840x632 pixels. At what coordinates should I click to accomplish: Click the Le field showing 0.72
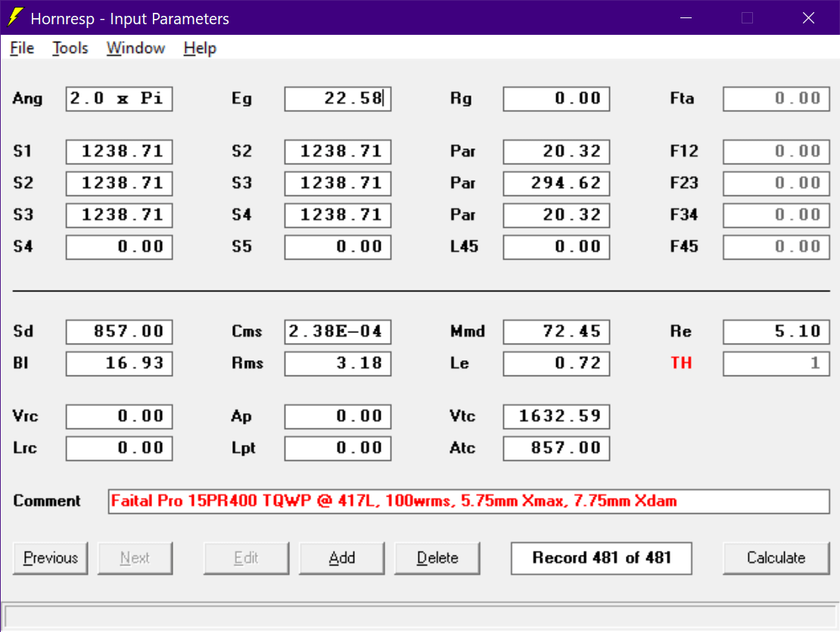pos(557,363)
